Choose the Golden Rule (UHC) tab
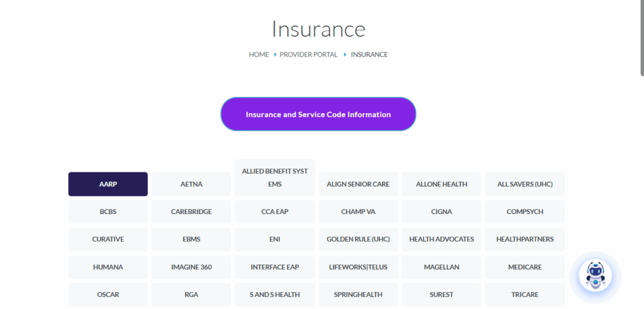The width and height of the screenshot is (644, 309). [x=358, y=240]
